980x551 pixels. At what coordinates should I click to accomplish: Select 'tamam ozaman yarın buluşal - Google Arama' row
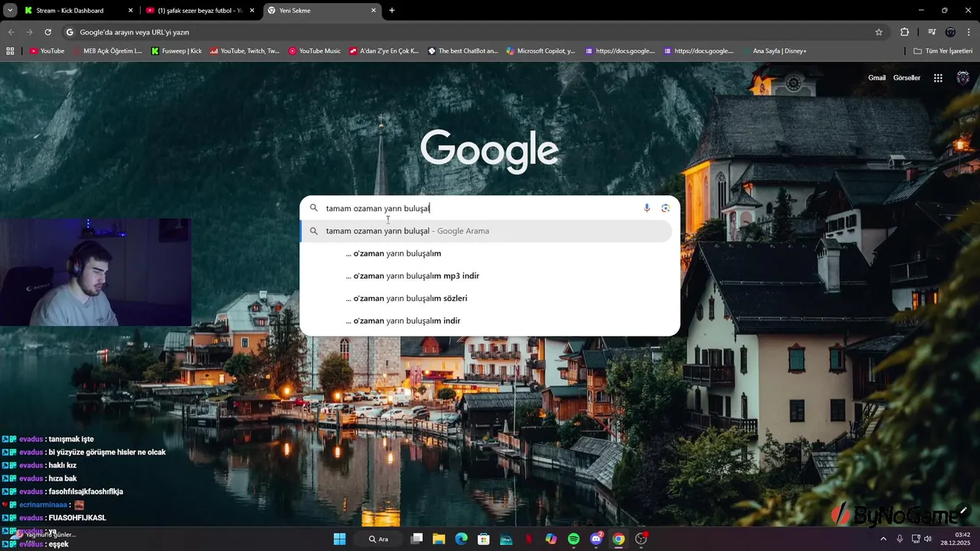[486, 231]
